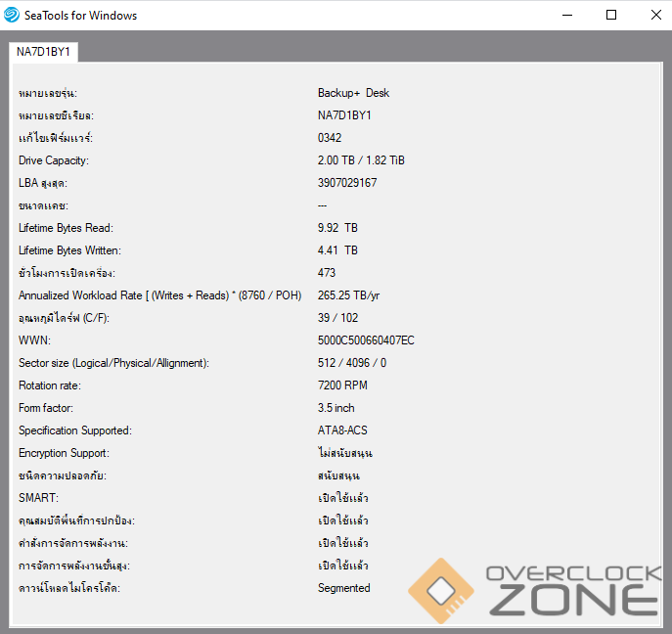Click the max LBA value 3907029167
672x634 pixels.
[347, 183]
